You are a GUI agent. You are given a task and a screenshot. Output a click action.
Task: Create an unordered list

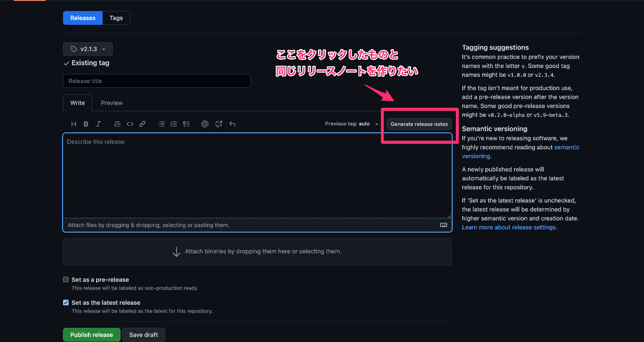[161, 124]
